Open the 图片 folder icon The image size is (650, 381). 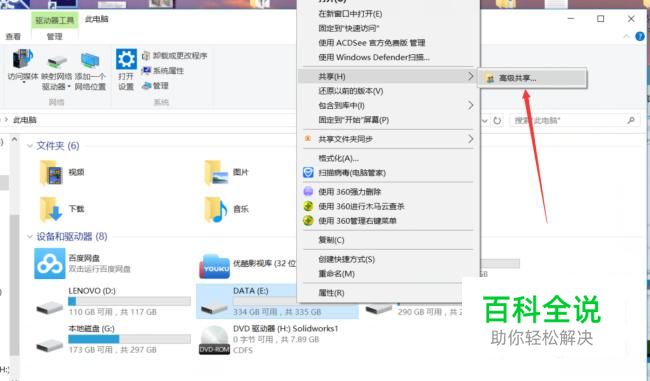216,172
